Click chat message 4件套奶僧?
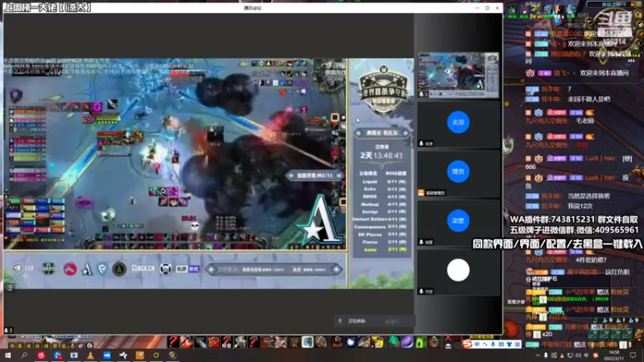This screenshot has width=644, height=362. (x=591, y=260)
